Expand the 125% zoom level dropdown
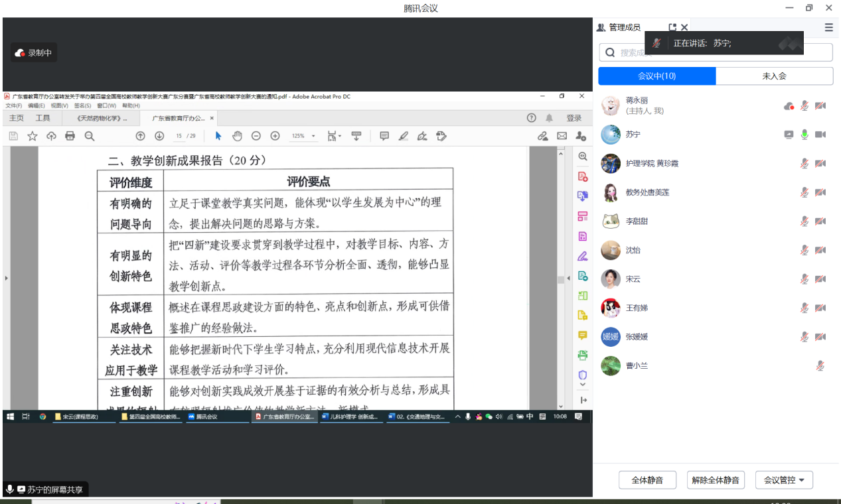This screenshot has height=504, width=841. point(313,136)
